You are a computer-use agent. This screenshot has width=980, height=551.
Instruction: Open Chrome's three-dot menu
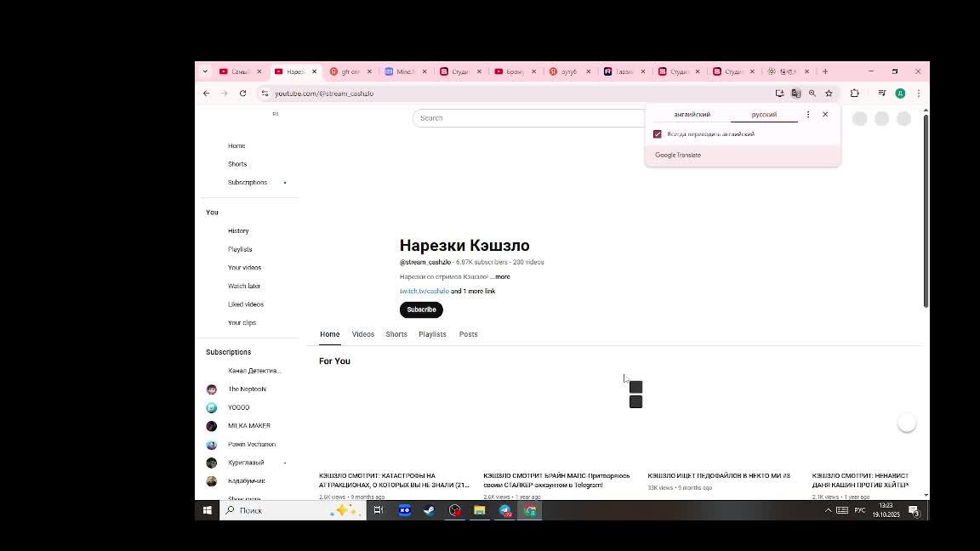pyautogui.click(x=918, y=93)
